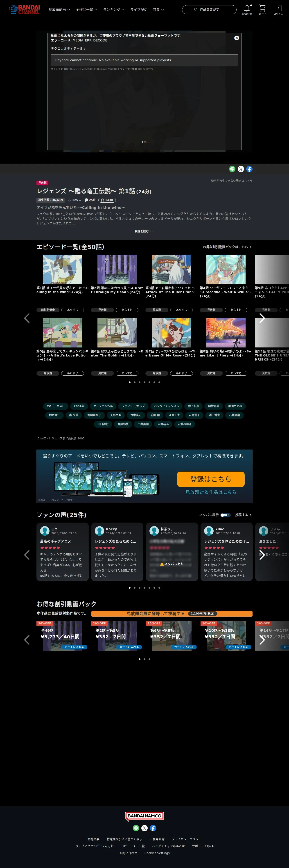The width and height of the screenshot is (289, 868).
Task: Open Rocky's fan review card
Action: [117, 552]
